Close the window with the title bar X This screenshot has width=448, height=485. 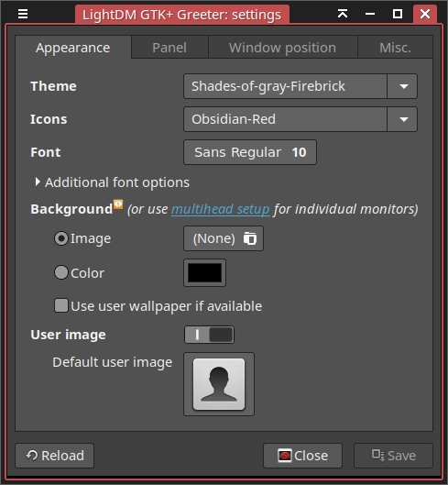pos(425,14)
